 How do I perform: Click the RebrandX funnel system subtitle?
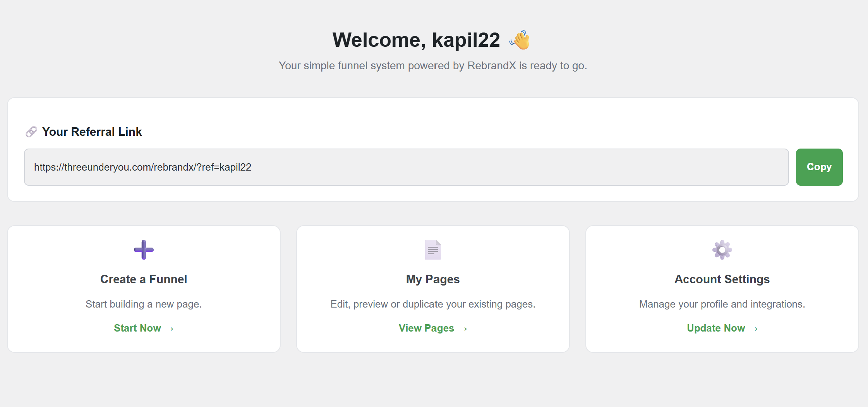(x=433, y=66)
